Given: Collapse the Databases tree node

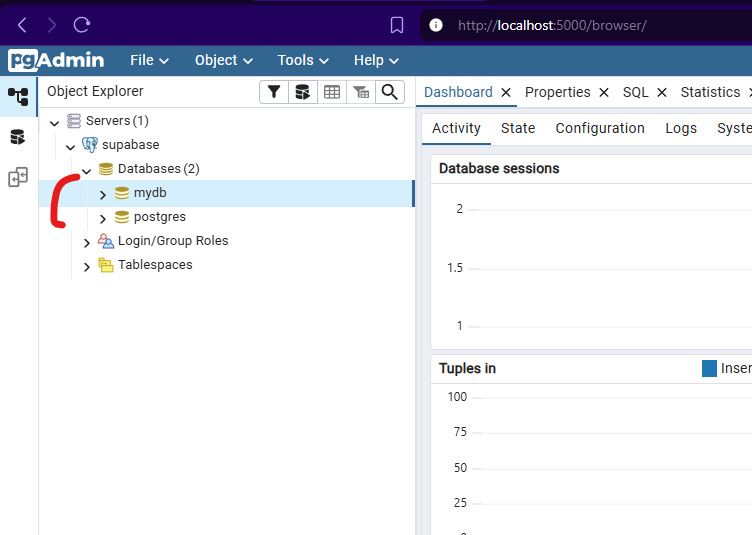Looking at the screenshot, I should (x=87, y=170).
